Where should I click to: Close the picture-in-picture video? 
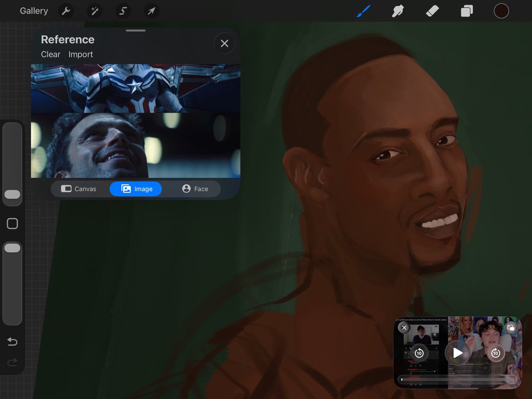tap(404, 328)
